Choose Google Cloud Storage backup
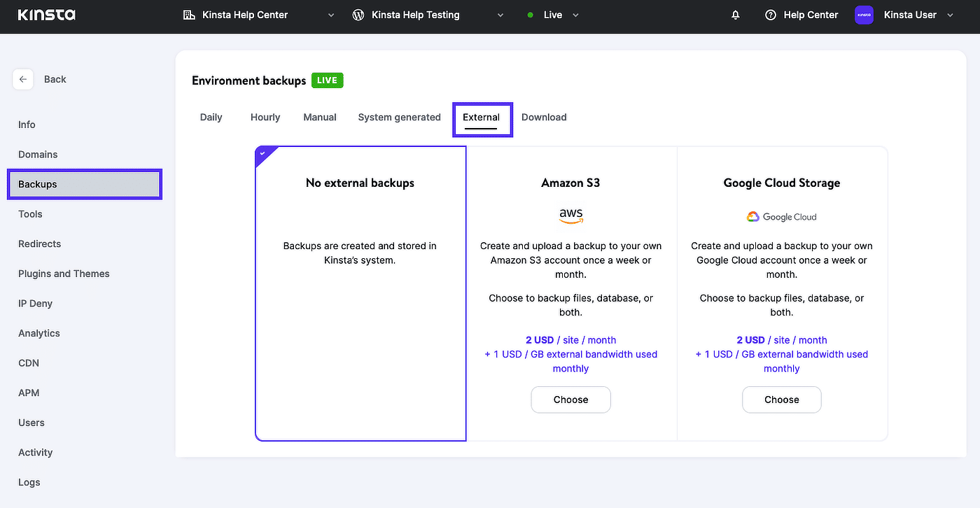Screen dimensions: 980x508 point(782,400)
